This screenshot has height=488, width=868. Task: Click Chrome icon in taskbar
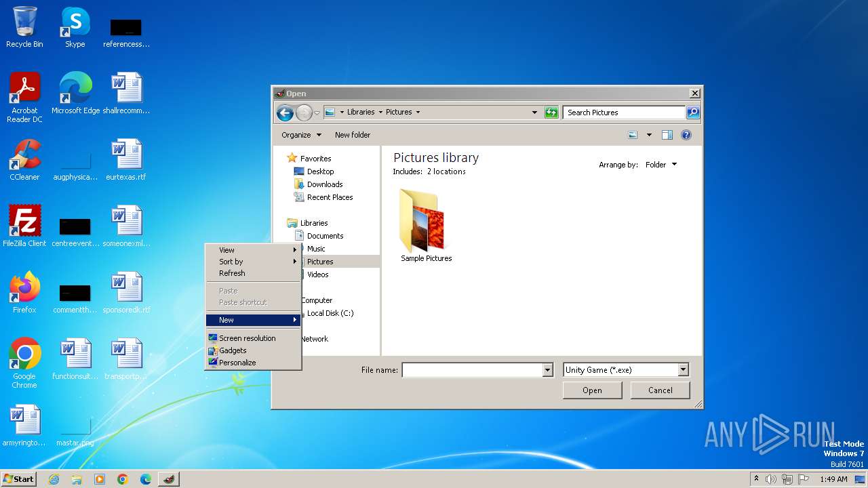[x=123, y=479]
